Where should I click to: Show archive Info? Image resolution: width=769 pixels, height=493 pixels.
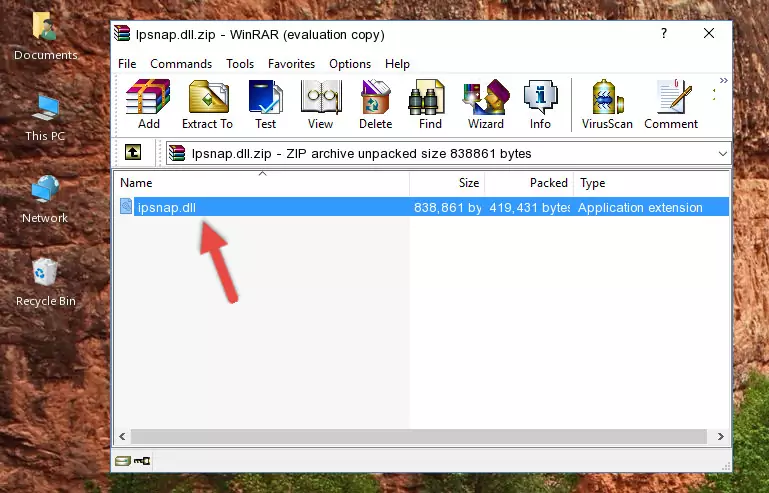click(540, 104)
